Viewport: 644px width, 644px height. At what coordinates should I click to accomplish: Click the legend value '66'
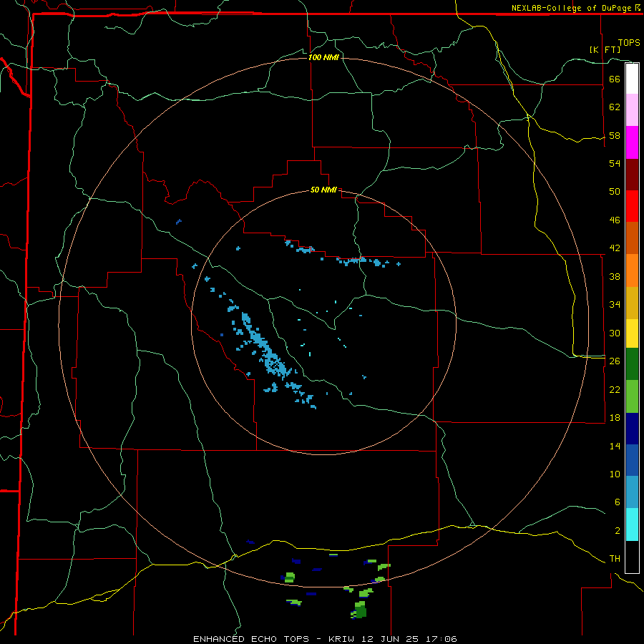click(x=615, y=79)
